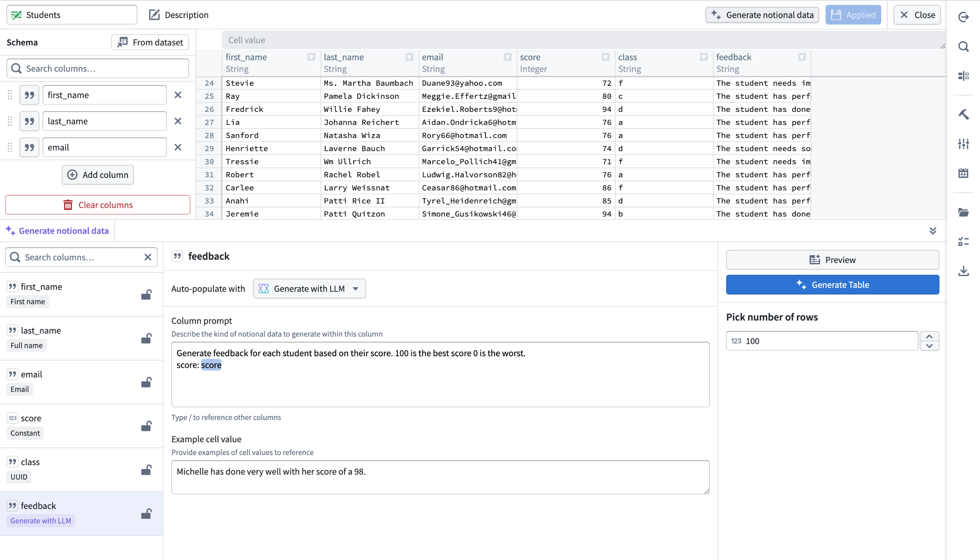The height and width of the screenshot is (560, 980).
Task: Open the filter dropdown on the score column
Action: [x=605, y=57]
